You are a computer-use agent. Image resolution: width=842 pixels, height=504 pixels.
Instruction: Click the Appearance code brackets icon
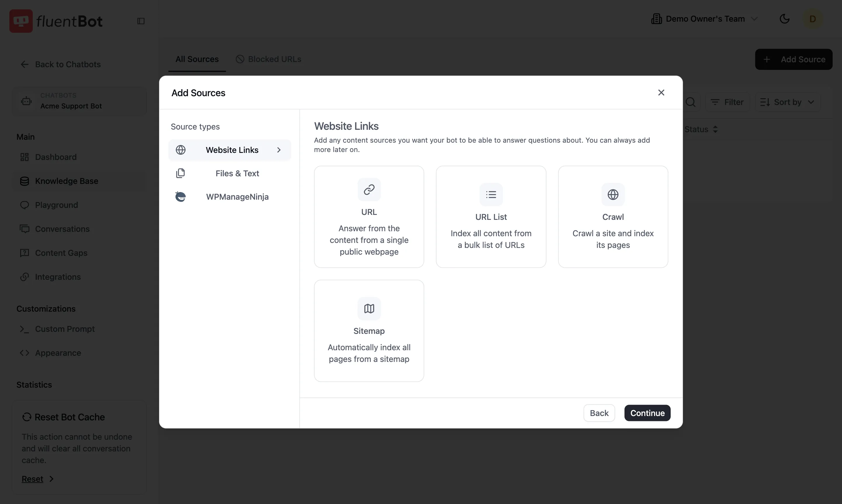(25, 353)
